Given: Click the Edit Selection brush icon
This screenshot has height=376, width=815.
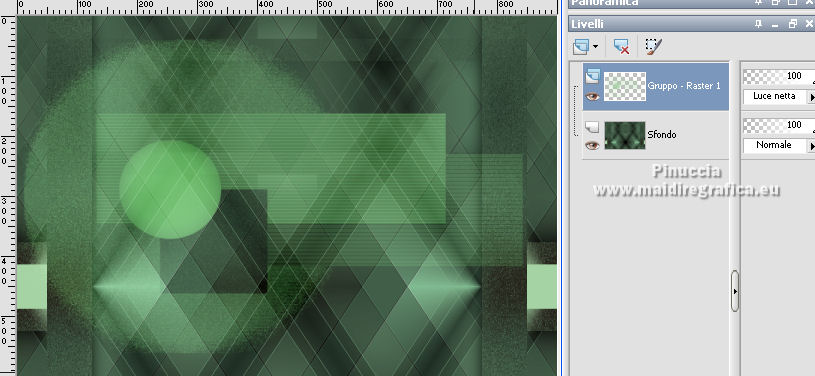Looking at the screenshot, I should coord(653,46).
